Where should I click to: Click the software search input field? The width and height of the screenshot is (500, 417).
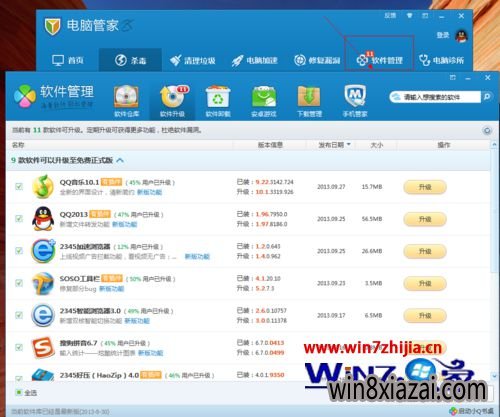435,97
